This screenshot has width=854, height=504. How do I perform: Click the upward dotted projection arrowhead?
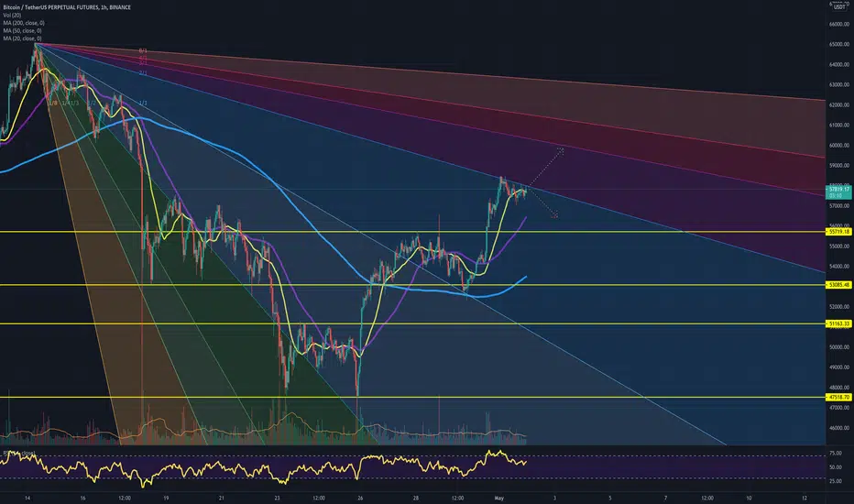pyautogui.click(x=561, y=150)
